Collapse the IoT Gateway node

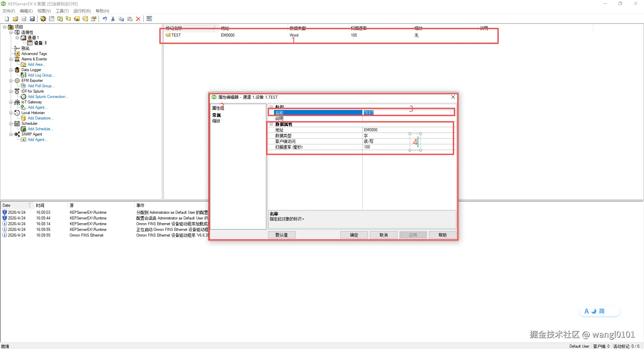pyautogui.click(x=11, y=102)
